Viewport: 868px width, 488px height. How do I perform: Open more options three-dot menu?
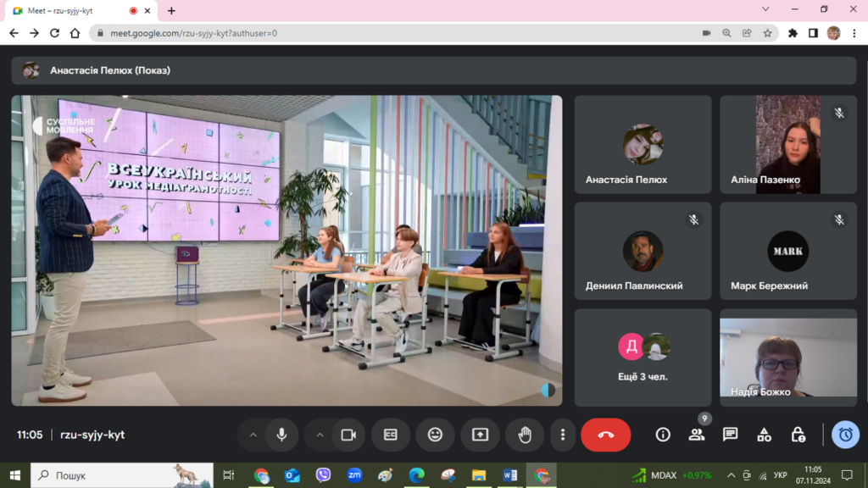(563, 435)
